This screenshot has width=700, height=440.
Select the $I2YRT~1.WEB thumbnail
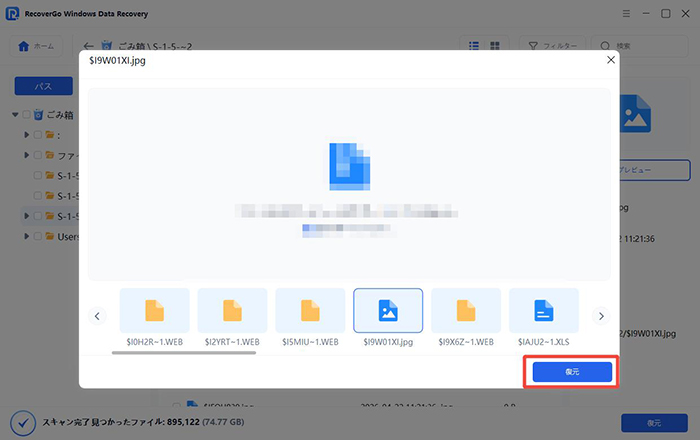click(x=232, y=311)
